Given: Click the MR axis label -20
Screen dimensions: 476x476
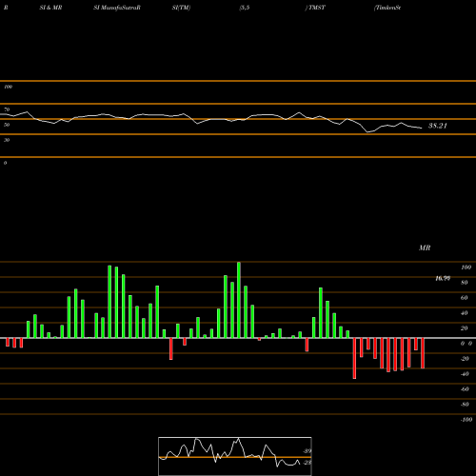Looking at the screenshot, I should pos(465,359).
